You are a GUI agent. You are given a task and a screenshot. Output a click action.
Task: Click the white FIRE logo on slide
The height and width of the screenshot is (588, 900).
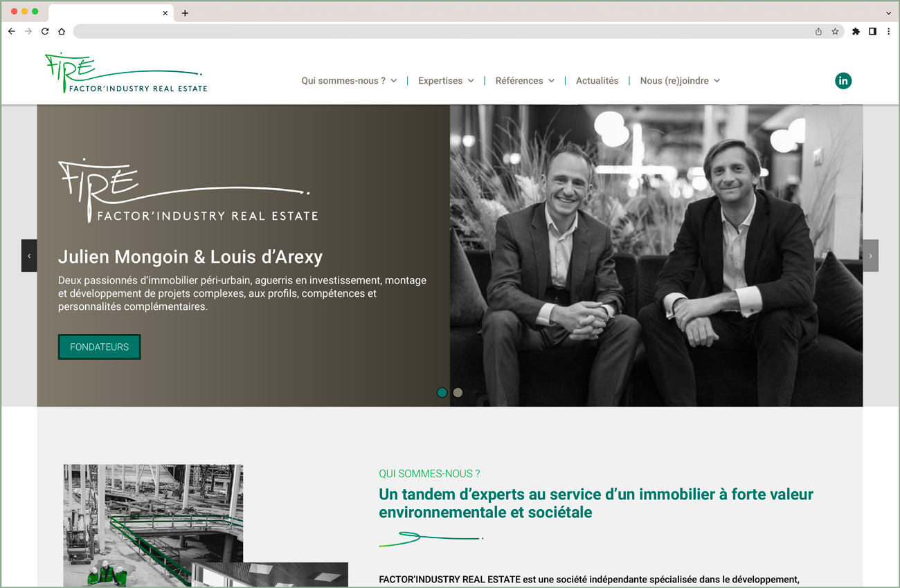[188, 190]
